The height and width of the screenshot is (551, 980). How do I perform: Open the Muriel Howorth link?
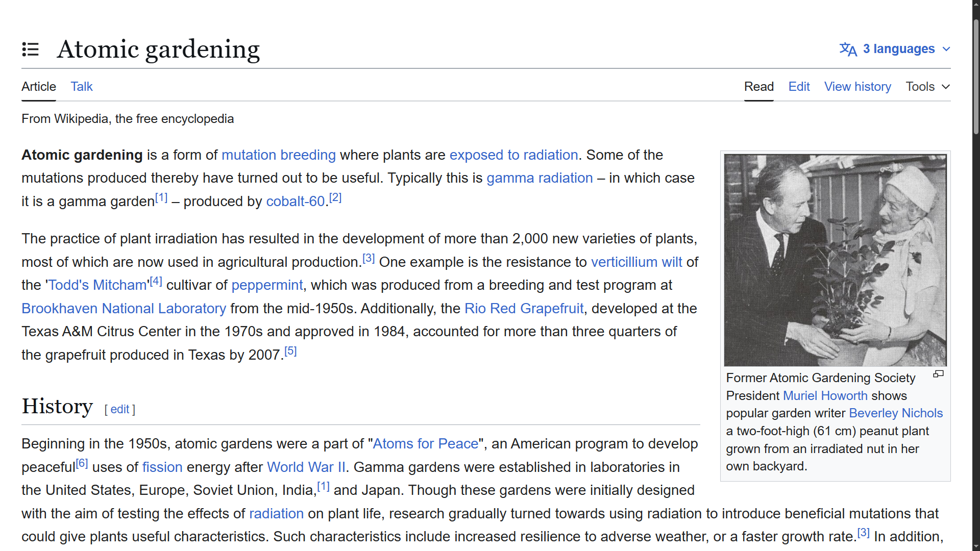click(x=825, y=396)
